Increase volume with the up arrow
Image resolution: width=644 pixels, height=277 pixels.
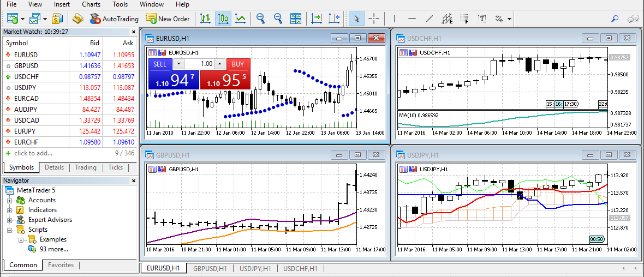220,64
